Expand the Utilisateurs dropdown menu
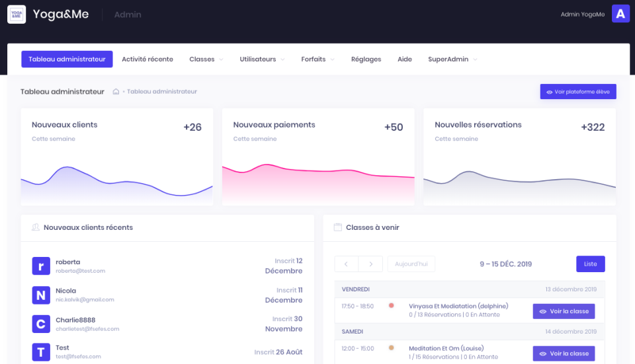635x364 pixels. [x=262, y=59]
